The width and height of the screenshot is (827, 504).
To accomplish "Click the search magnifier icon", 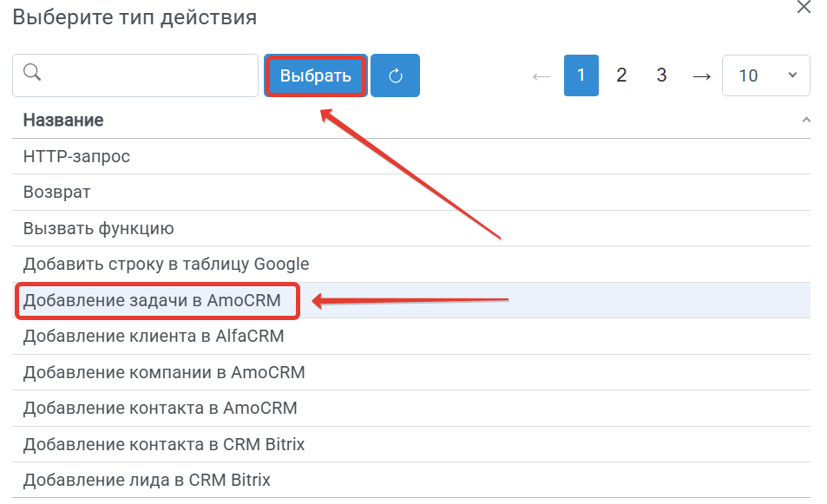I will [x=32, y=72].
